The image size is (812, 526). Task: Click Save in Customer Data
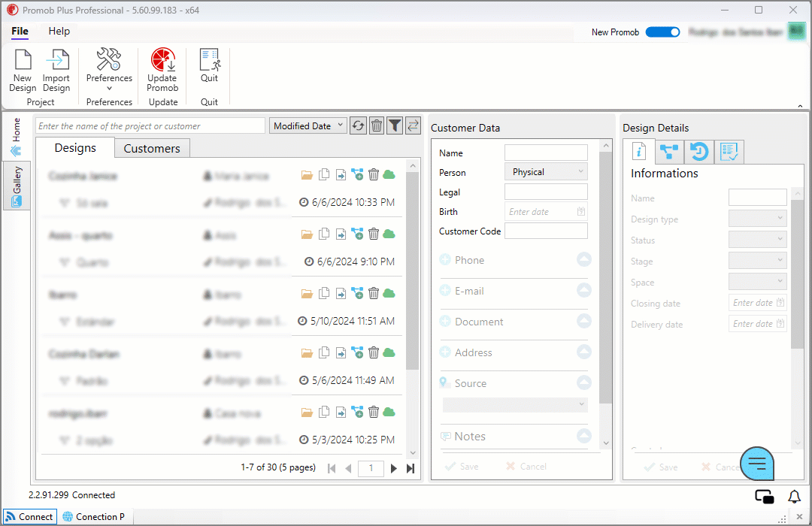tap(462, 467)
